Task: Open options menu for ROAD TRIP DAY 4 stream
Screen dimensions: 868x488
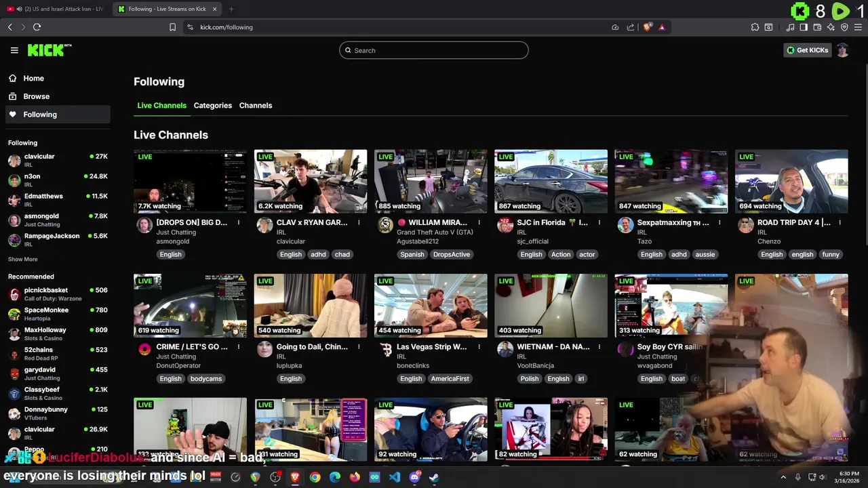Action: click(x=840, y=222)
